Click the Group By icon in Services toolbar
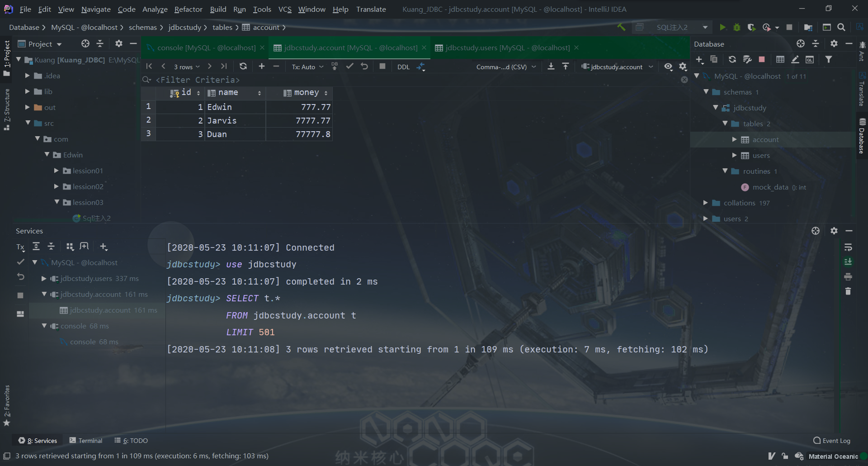 click(70, 247)
